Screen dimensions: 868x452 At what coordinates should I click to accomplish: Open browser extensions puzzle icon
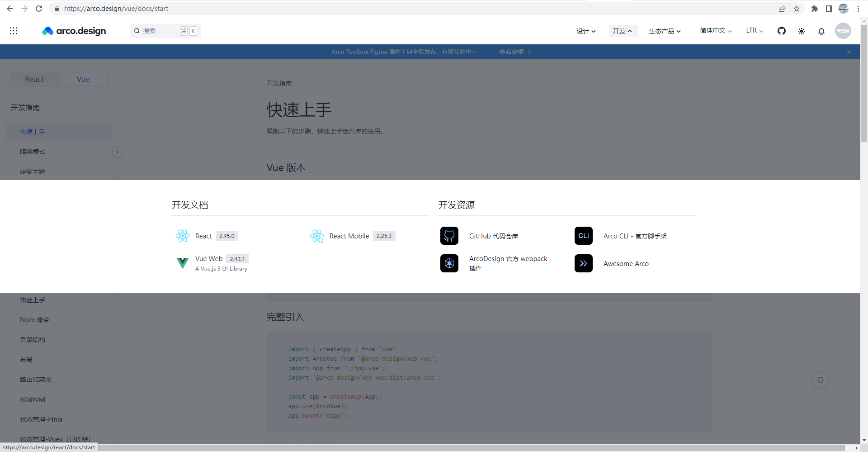[815, 9]
